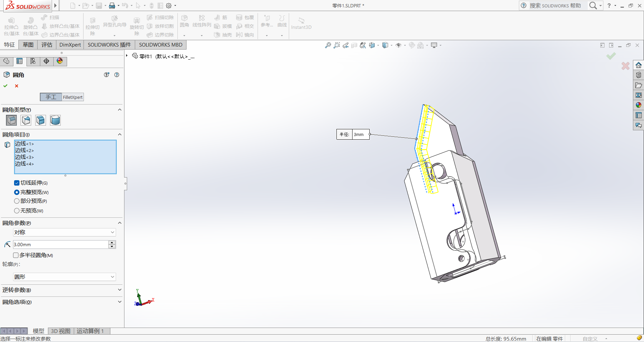Click the View Orientation cube icon
This screenshot has height=342, width=644.
click(372, 45)
